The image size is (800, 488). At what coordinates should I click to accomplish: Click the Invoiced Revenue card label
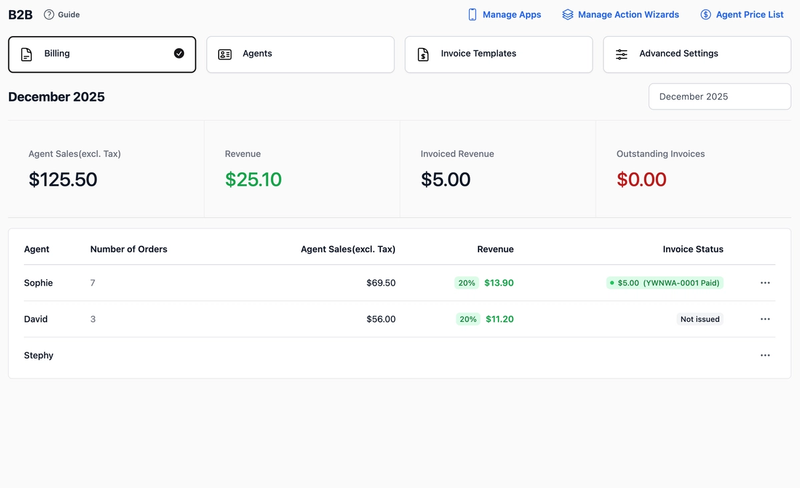(x=457, y=154)
